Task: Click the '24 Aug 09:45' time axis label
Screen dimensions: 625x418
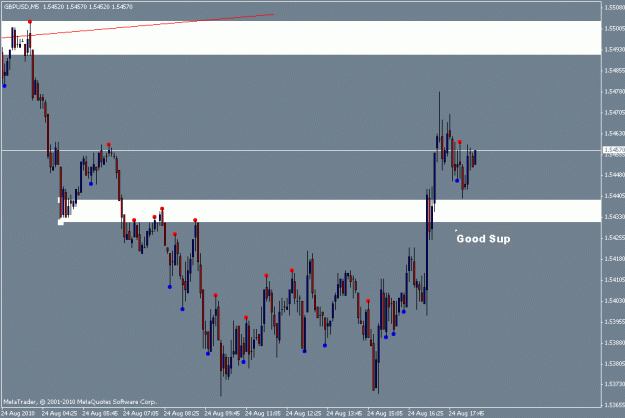Action: (222, 413)
